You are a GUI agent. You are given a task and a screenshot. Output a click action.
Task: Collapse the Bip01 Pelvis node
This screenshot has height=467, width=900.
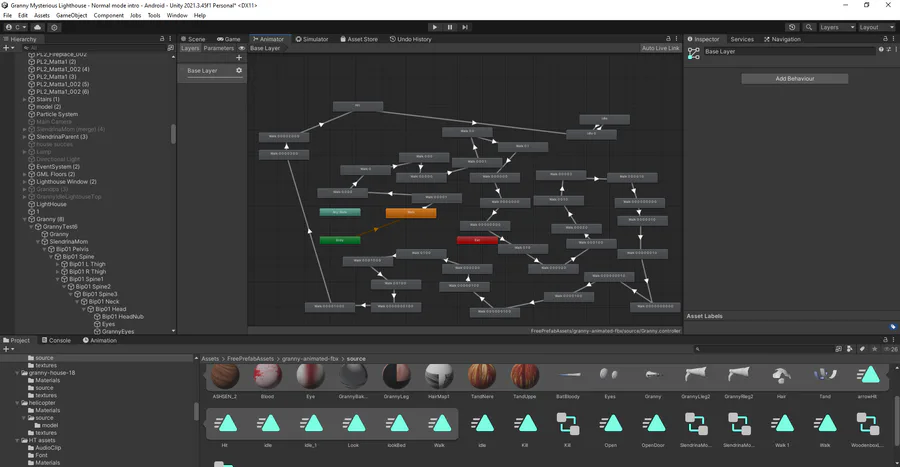coord(44,250)
